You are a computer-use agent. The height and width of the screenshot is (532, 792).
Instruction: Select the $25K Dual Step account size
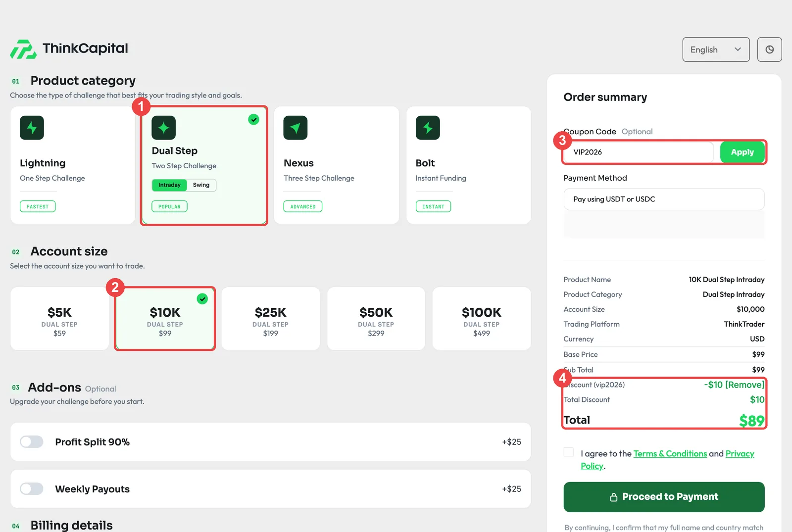point(270,319)
